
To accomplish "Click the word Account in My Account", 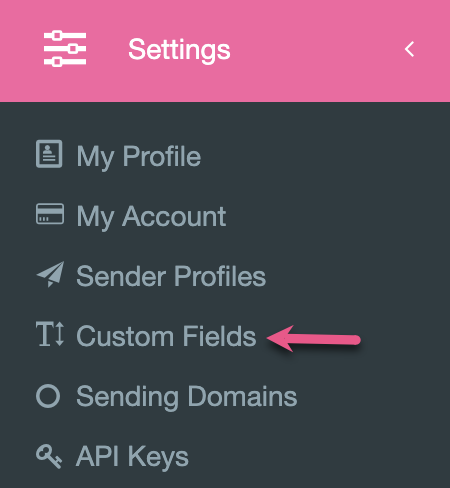I will click(x=174, y=216).
